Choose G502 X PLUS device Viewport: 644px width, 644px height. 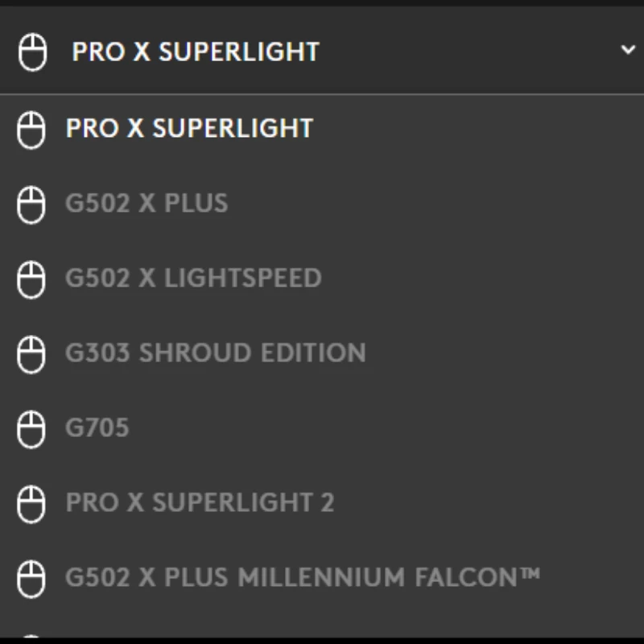click(x=147, y=204)
